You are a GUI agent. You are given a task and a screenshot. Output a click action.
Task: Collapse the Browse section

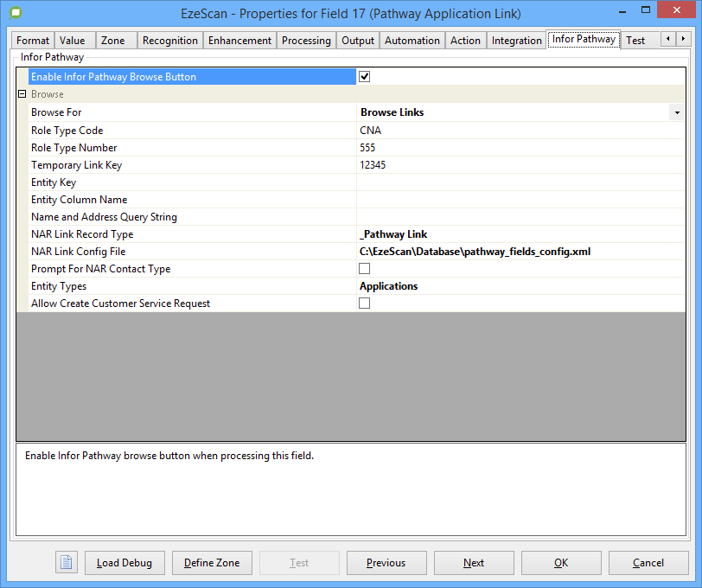(22, 94)
